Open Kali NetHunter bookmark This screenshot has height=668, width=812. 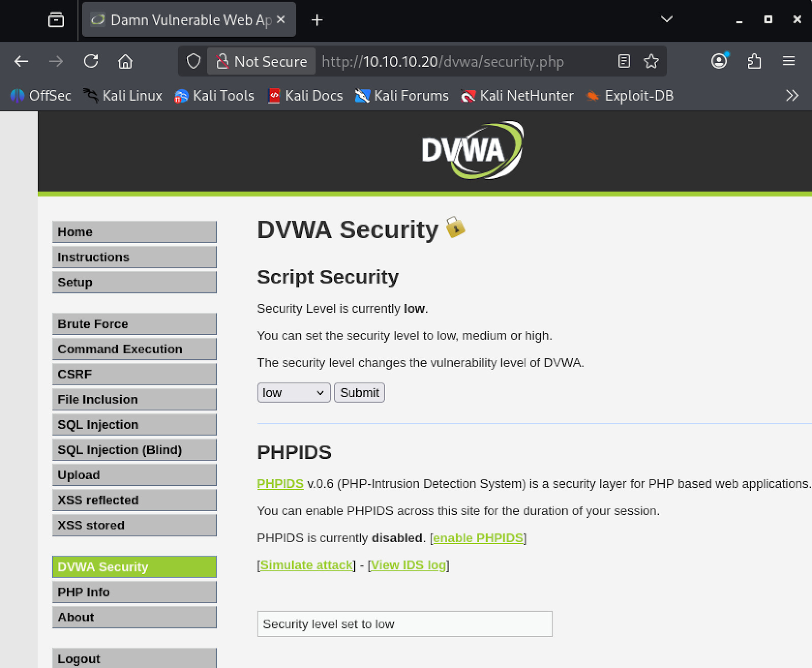point(517,95)
